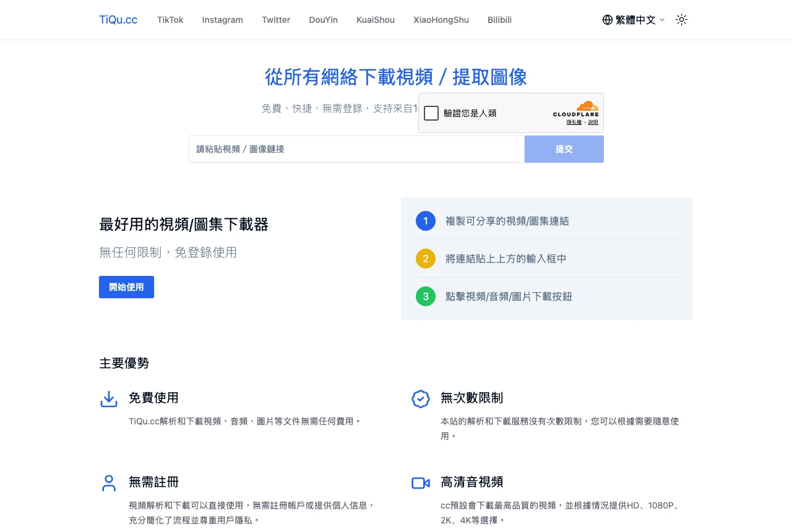This screenshot has height=532, width=792.
Task: Open the KuaiShou nav item
Action: tap(376, 20)
